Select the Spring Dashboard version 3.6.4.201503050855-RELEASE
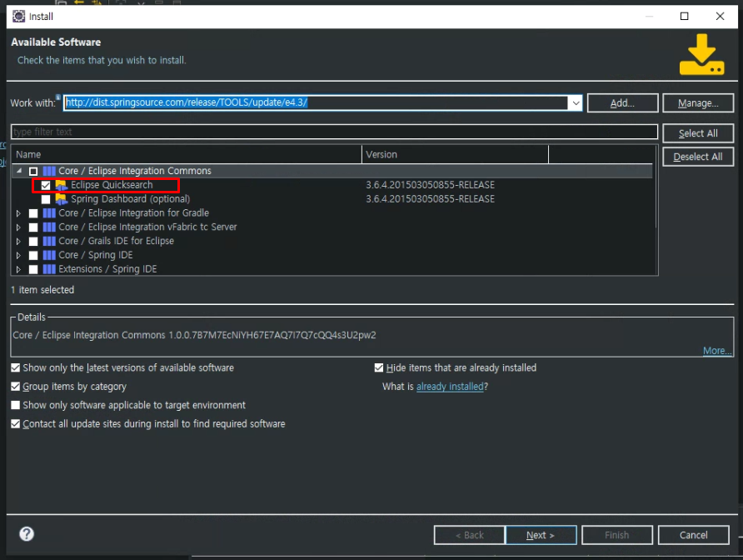Image resolution: width=743 pixels, height=560 pixels. click(x=430, y=199)
